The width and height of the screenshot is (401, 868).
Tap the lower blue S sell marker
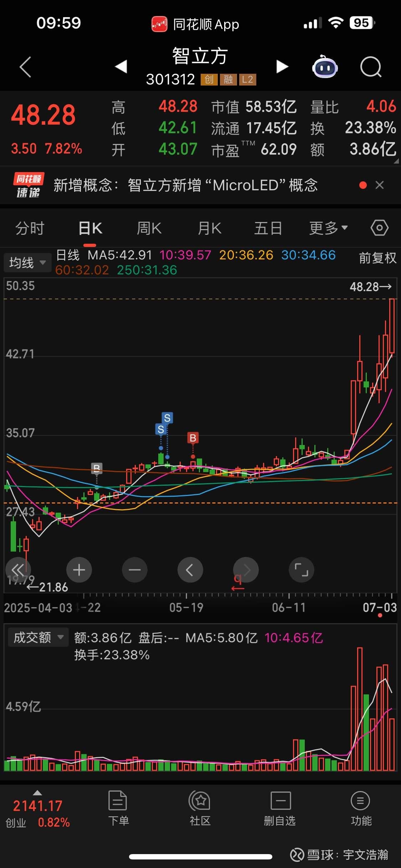tap(161, 429)
